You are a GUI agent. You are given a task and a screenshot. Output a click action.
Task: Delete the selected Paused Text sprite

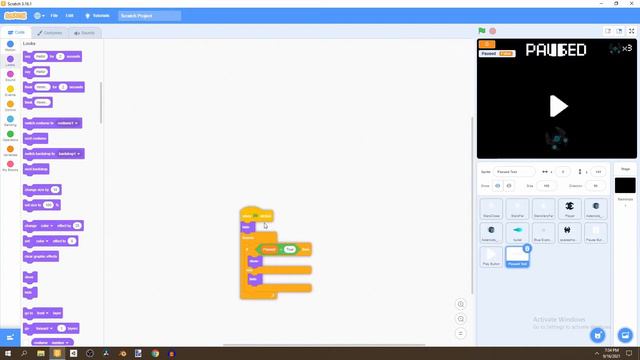pos(527,248)
